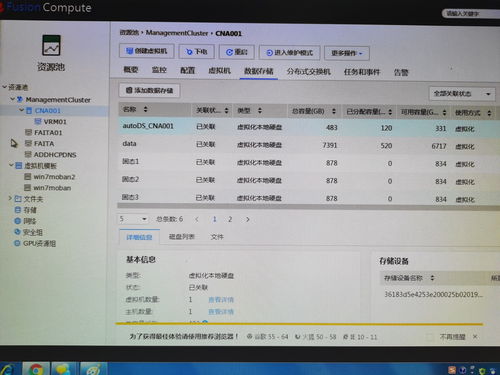Click the 虚拟机模板 template folder icon
This screenshot has height=375, width=500.
coord(19,165)
